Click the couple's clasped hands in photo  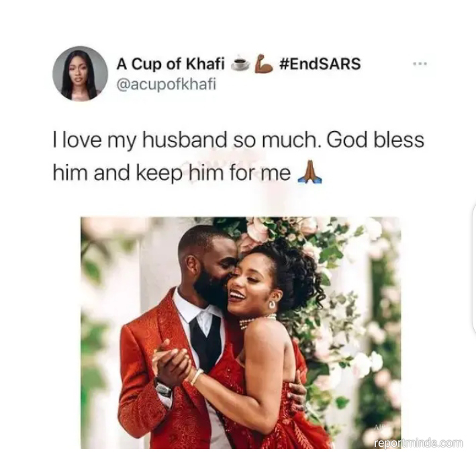point(171,361)
